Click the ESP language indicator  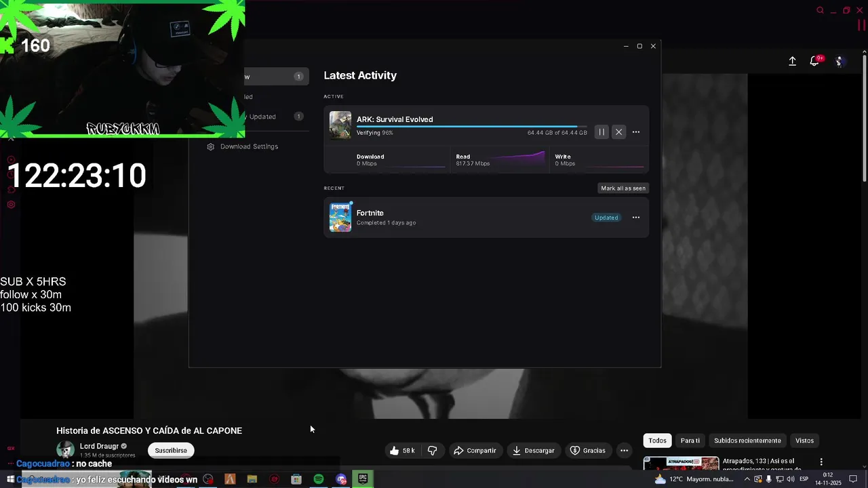[x=804, y=479]
